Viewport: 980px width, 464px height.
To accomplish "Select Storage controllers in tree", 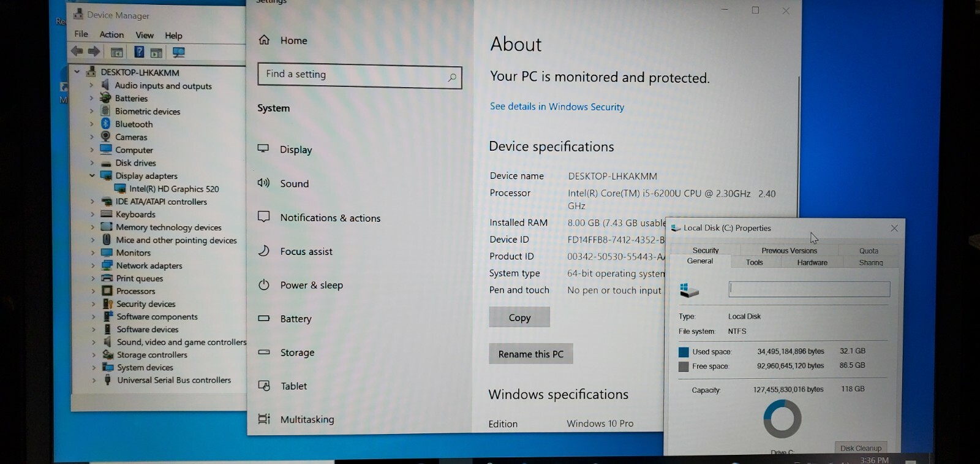I will click(x=152, y=354).
